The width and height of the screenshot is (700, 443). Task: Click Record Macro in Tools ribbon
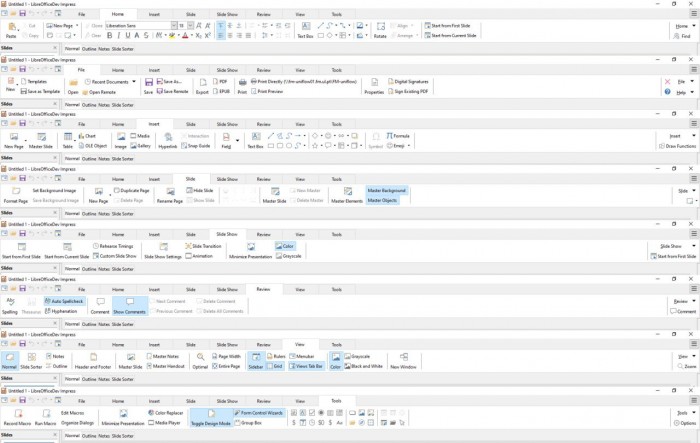(x=17, y=418)
